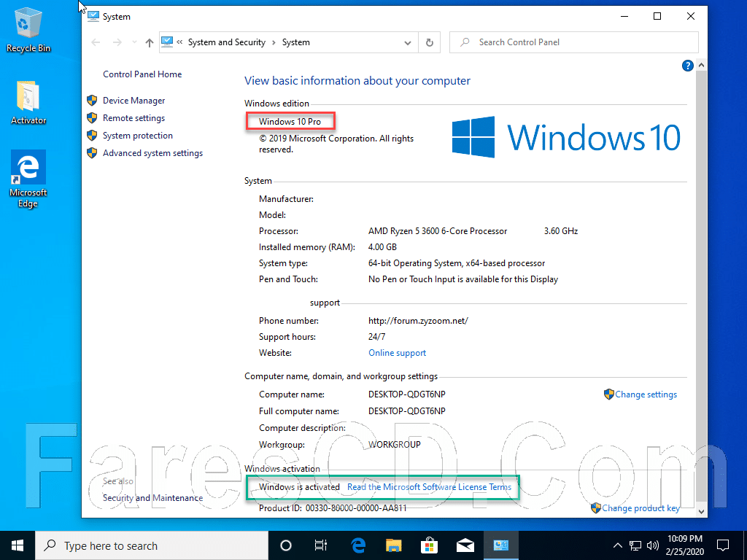Refresh the System page
The height and width of the screenshot is (560, 747).
point(430,42)
